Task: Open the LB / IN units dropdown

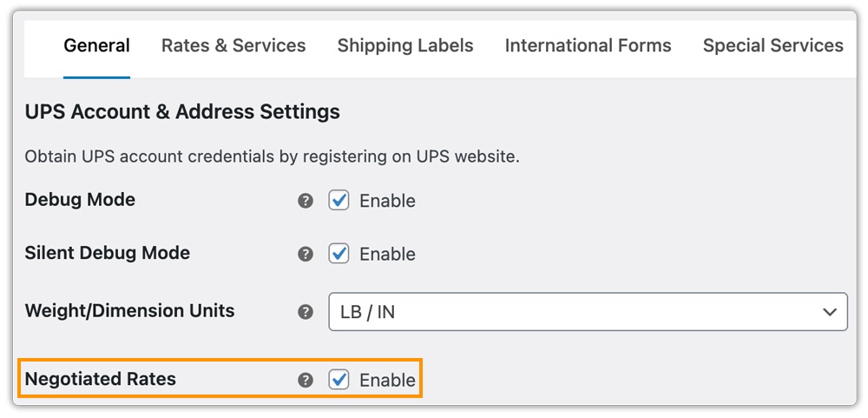Action: [588, 312]
